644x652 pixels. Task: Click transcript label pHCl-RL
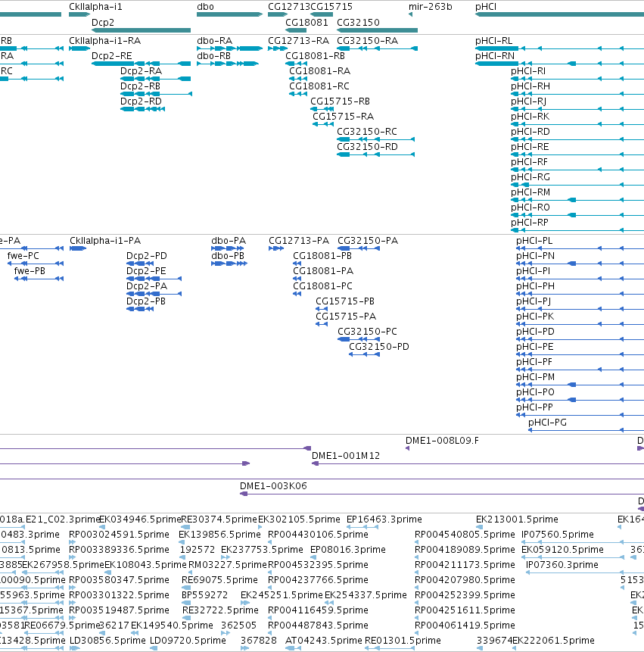coord(493,41)
